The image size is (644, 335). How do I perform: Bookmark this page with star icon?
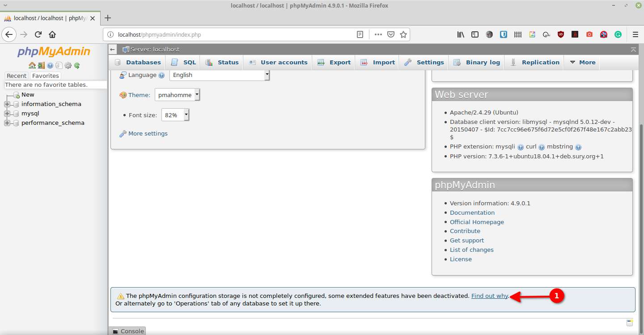pyautogui.click(x=403, y=34)
